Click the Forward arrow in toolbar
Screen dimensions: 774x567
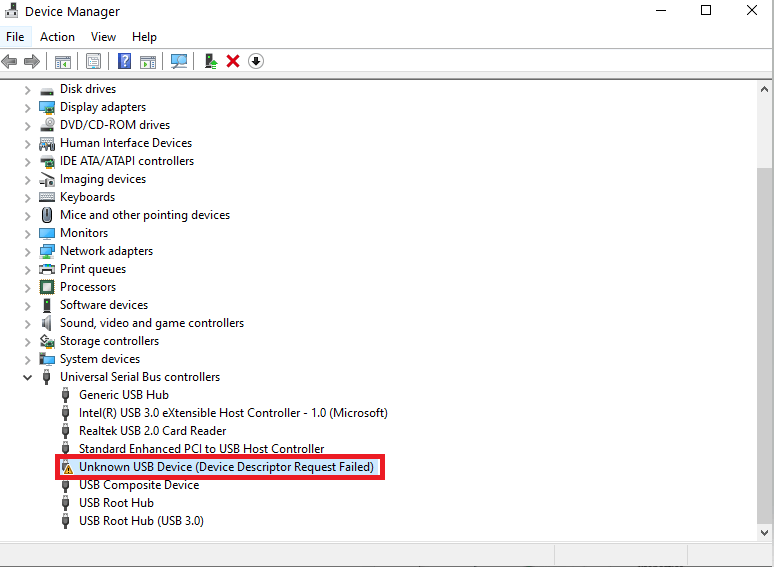[32, 61]
